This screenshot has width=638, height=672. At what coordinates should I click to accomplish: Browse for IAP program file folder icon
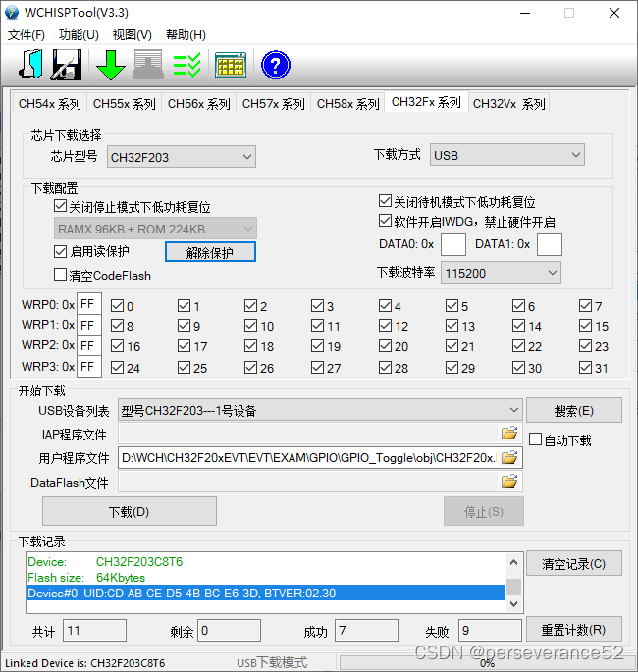click(509, 434)
